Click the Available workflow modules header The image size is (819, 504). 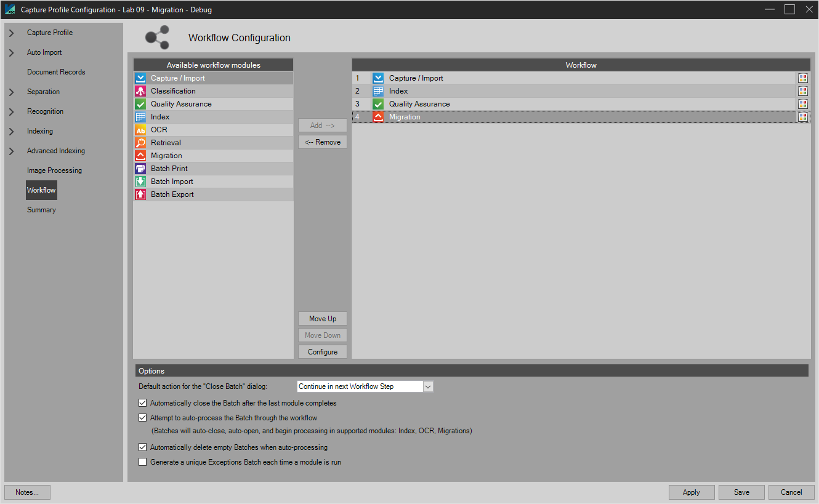(x=214, y=65)
